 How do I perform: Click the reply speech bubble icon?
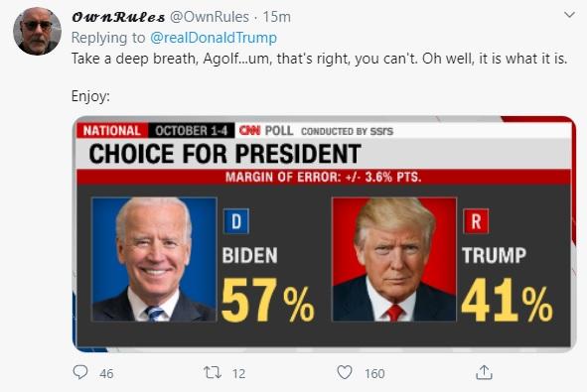click(80, 372)
